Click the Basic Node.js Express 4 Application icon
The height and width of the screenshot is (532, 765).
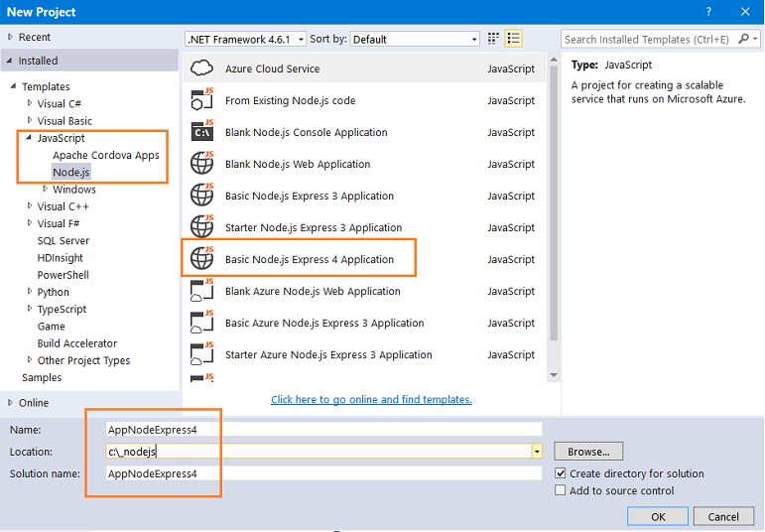click(x=201, y=259)
